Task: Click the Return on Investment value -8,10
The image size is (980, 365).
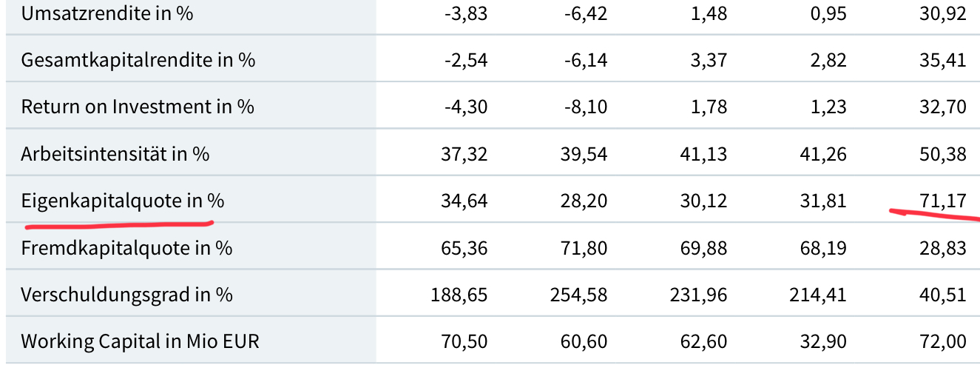Action: tap(585, 107)
